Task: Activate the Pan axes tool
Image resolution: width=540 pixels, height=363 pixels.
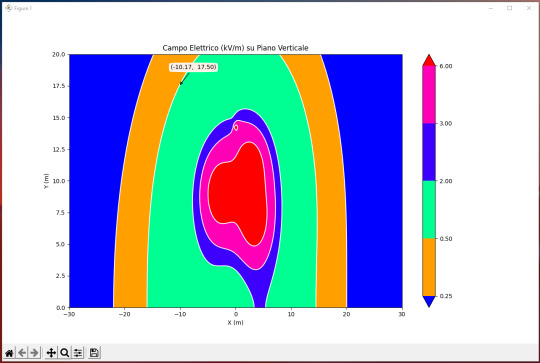Action: point(51,353)
